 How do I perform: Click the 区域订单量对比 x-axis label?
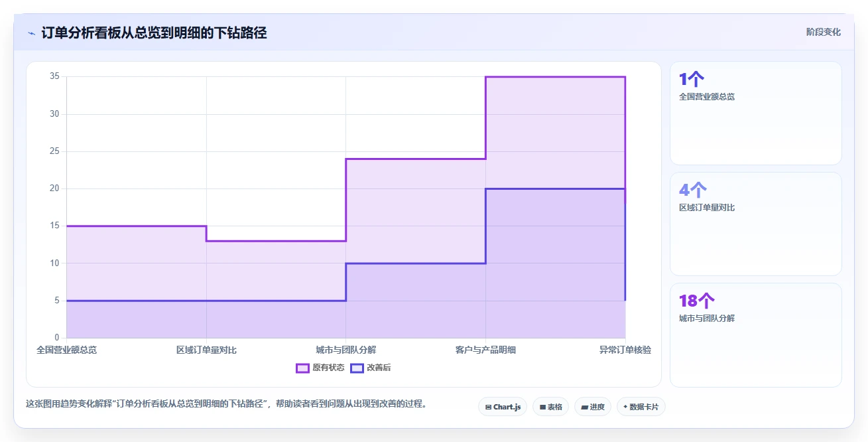point(206,350)
